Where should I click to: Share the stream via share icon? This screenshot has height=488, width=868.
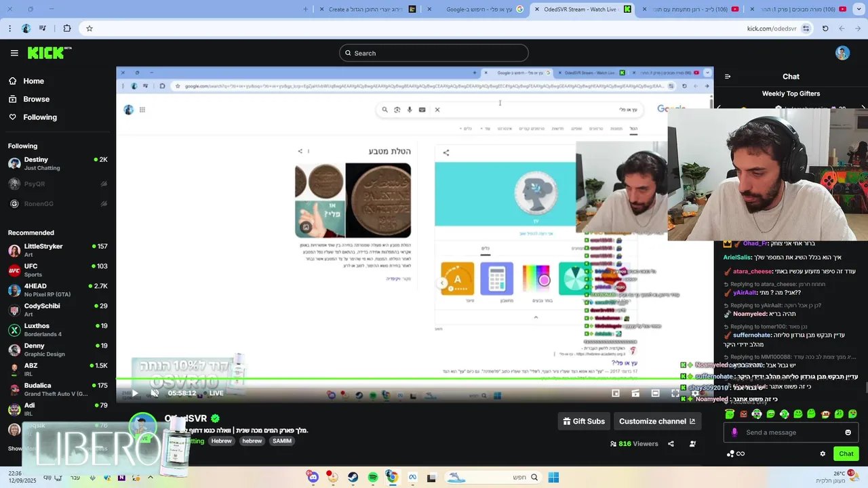671,444
